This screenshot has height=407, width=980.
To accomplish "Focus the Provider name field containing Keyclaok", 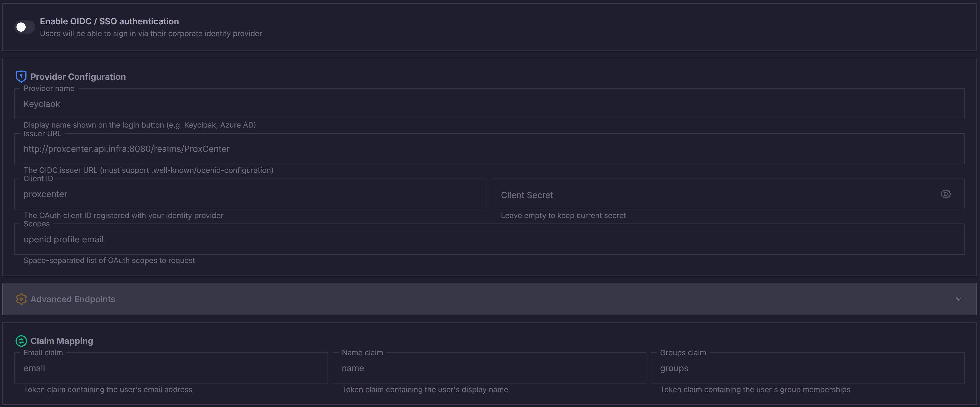I will 489,104.
